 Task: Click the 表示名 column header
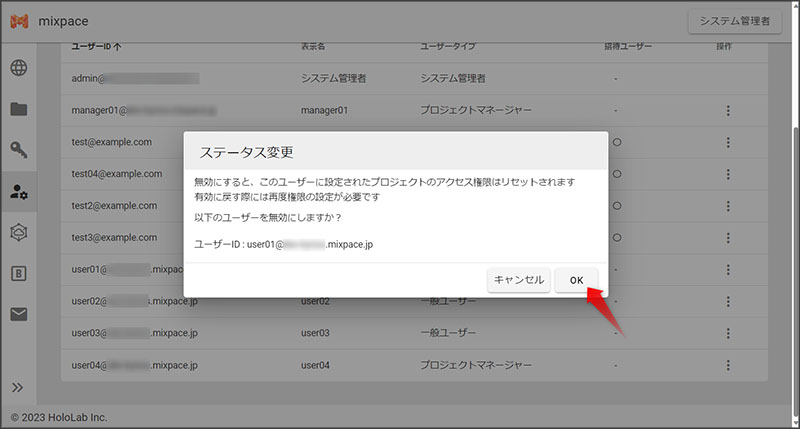[x=313, y=46]
